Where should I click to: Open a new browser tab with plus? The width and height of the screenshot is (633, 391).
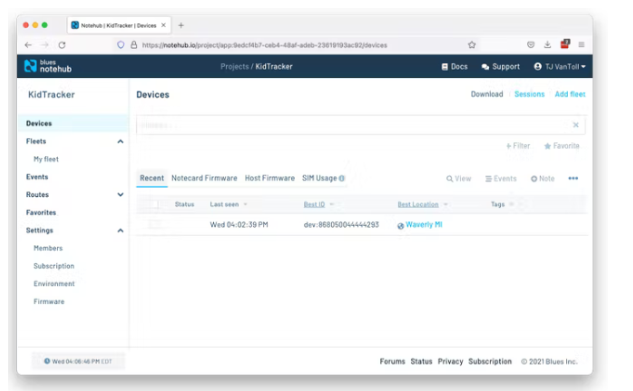181,25
